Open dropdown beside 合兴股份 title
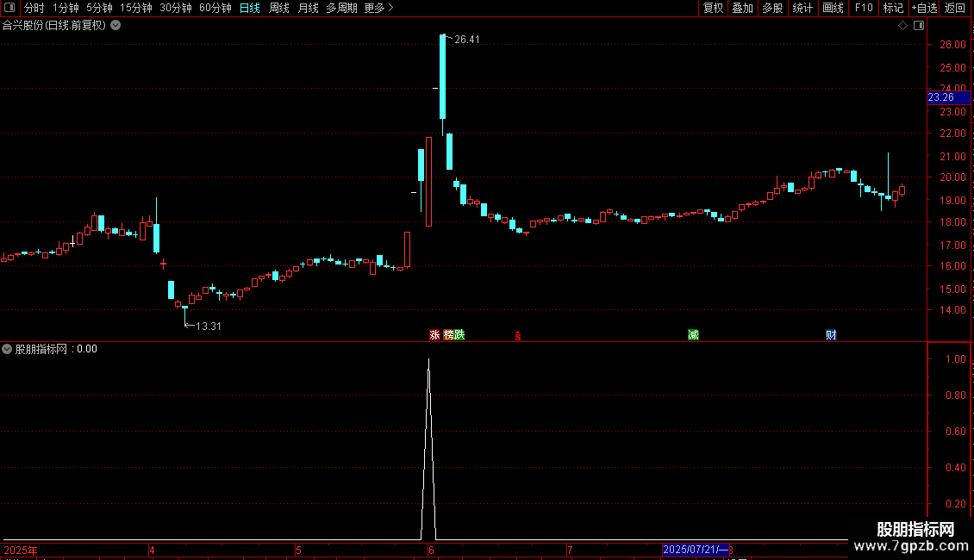The width and height of the screenshot is (974, 560). (x=116, y=26)
